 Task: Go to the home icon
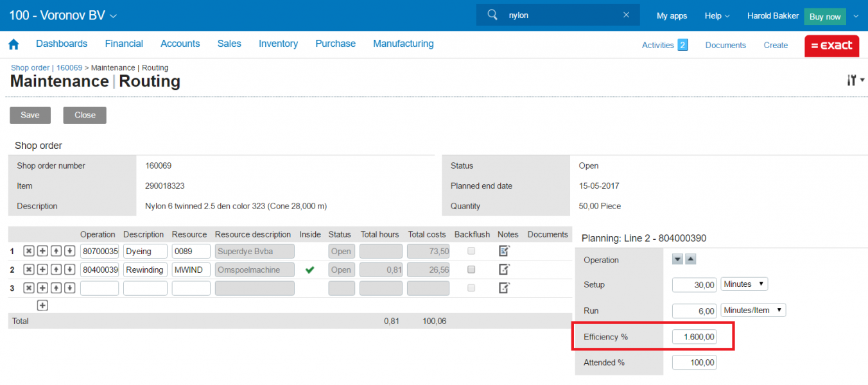tap(13, 44)
